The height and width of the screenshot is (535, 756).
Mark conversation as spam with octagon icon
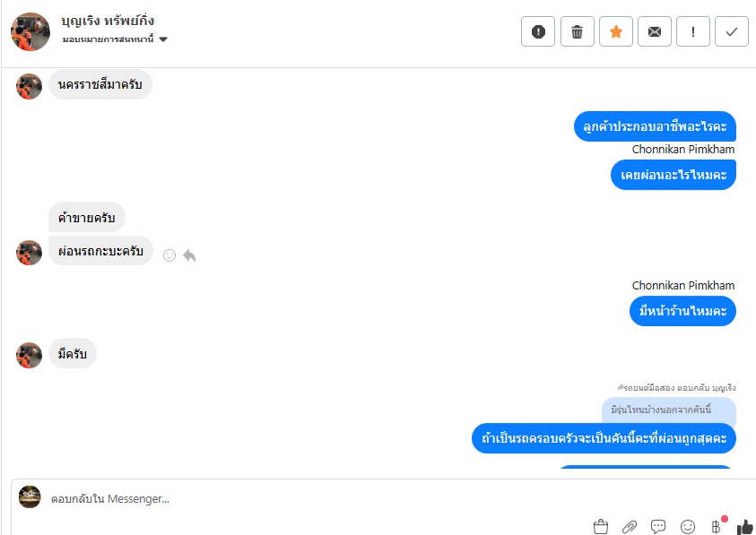point(538,31)
